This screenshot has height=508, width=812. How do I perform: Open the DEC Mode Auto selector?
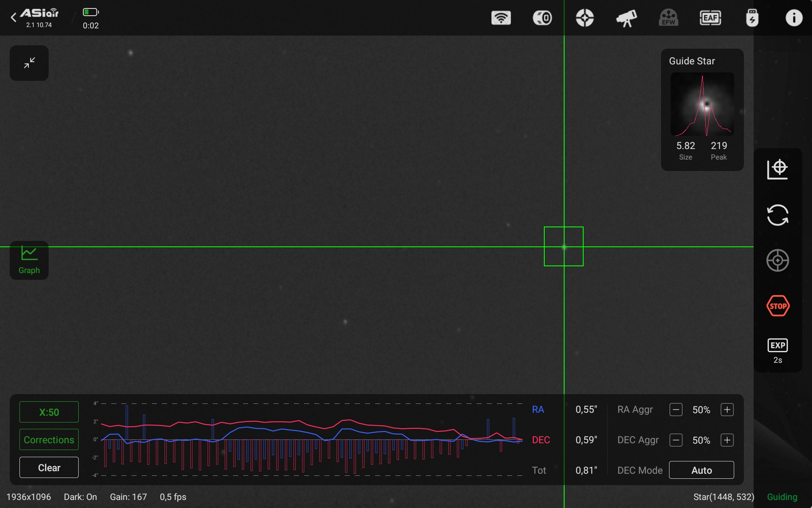point(701,470)
